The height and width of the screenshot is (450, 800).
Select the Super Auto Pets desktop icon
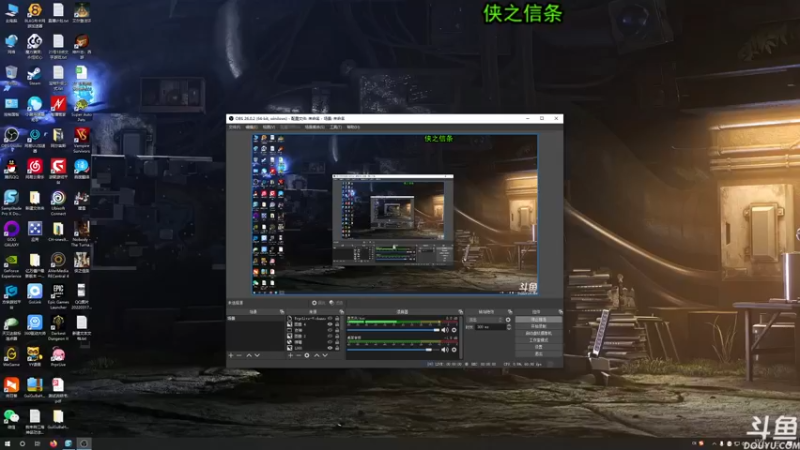82,108
